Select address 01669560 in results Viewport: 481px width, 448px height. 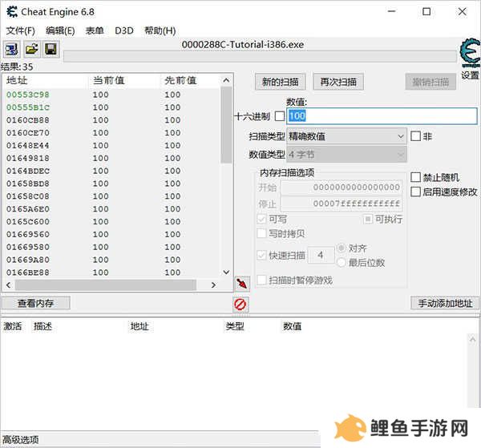coord(27,235)
